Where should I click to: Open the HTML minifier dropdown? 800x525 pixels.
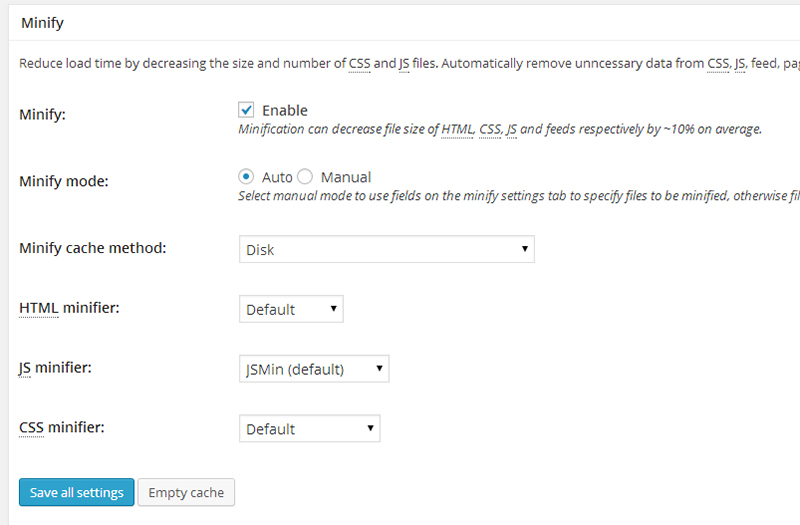(x=291, y=309)
